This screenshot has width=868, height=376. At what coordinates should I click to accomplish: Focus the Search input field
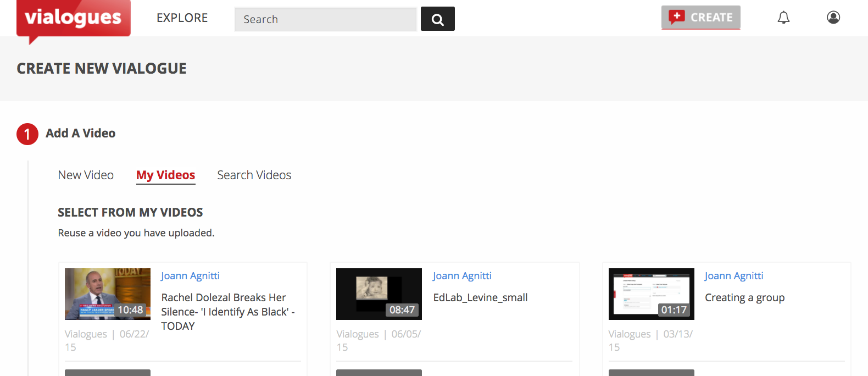tap(326, 19)
